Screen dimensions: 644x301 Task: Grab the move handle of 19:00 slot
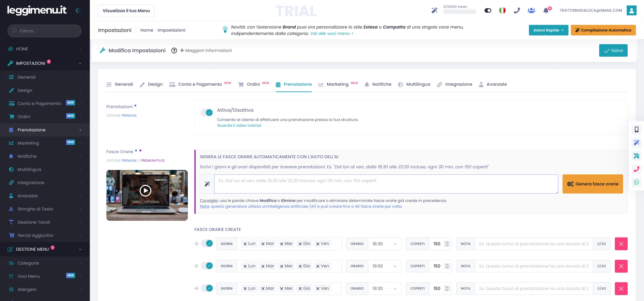tap(197, 266)
